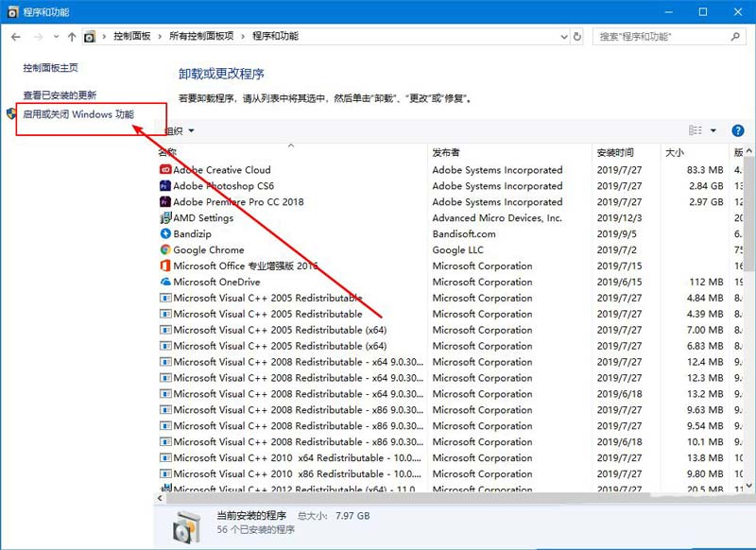Click the Adobe Premiere Pro CC 2018 icon

click(165, 201)
